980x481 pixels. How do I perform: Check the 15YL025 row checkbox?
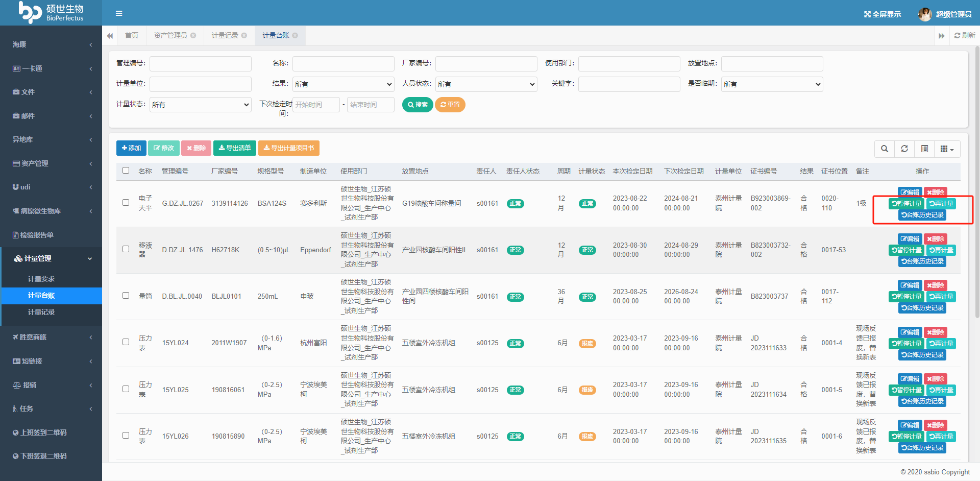[x=126, y=389]
